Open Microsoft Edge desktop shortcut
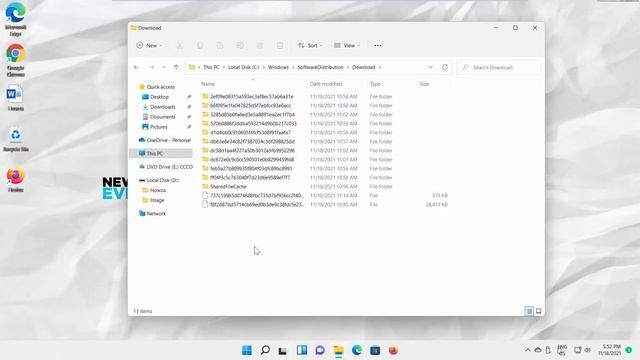 (16, 19)
